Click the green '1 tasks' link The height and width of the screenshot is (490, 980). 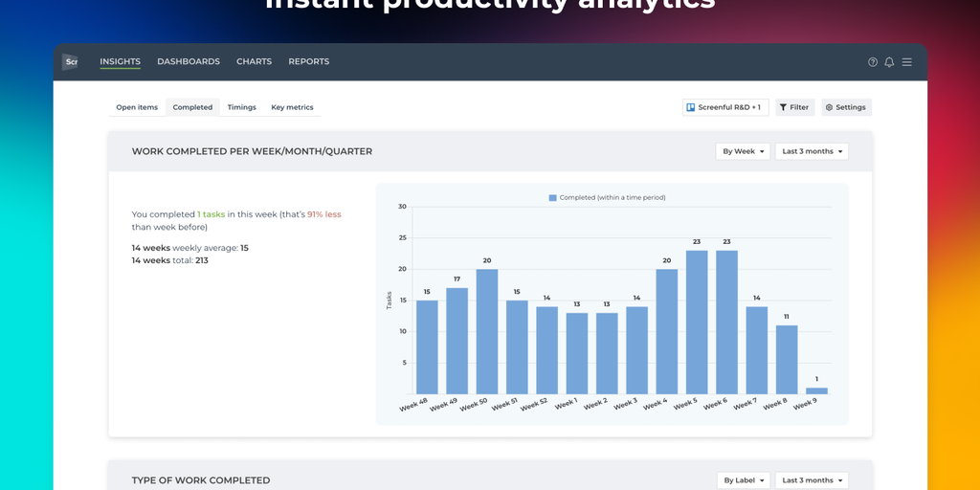tap(211, 214)
